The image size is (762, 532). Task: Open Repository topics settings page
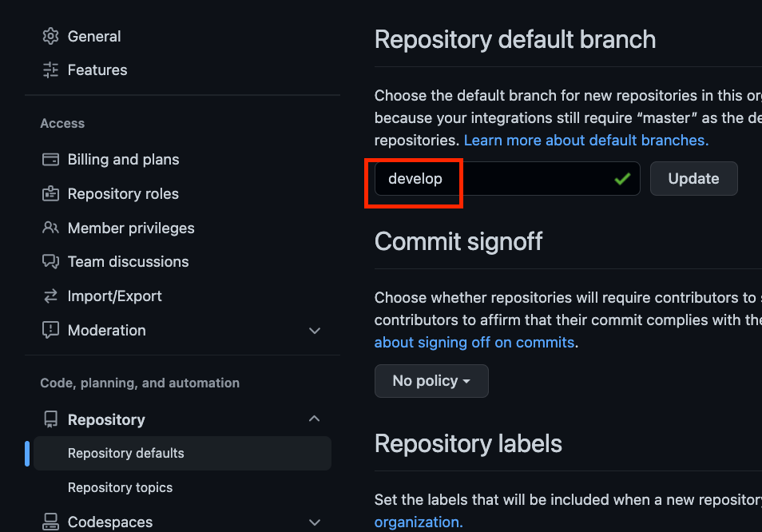120,487
